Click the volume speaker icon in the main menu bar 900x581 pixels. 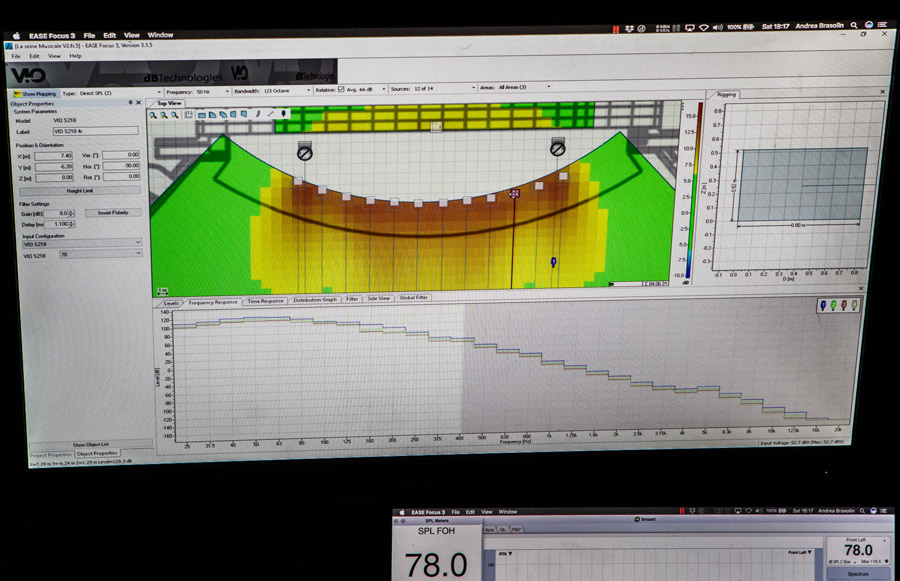click(x=717, y=27)
